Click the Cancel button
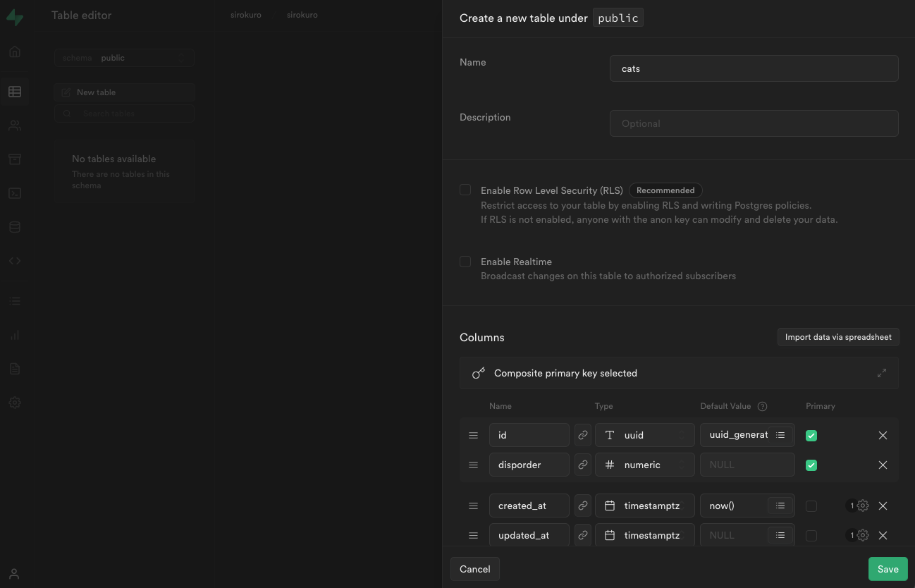915x588 pixels. point(475,569)
